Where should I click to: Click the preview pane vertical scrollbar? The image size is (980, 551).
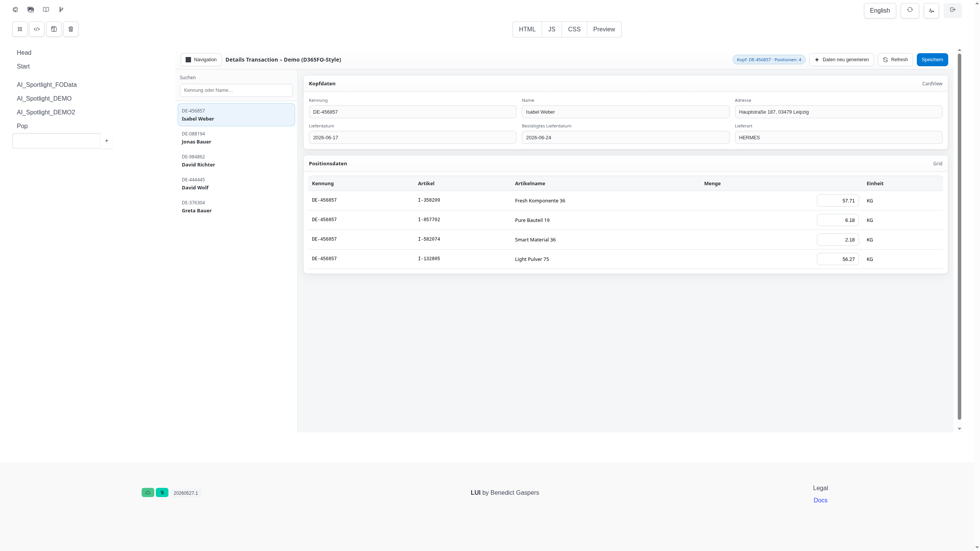point(959,236)
